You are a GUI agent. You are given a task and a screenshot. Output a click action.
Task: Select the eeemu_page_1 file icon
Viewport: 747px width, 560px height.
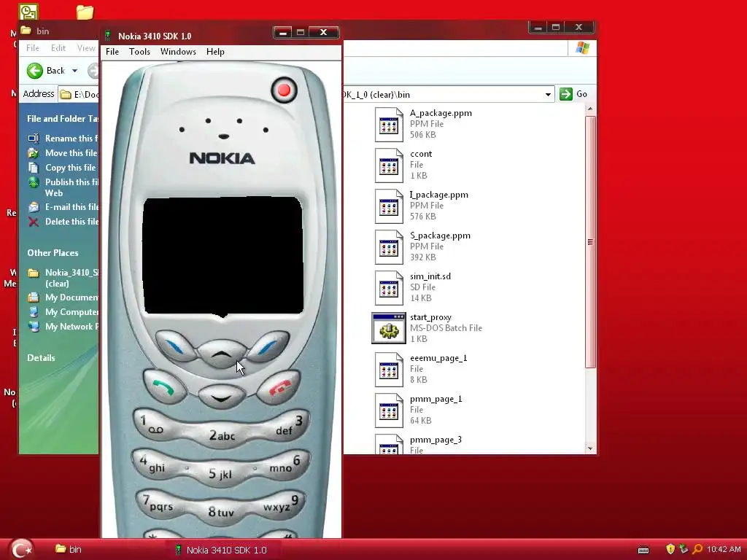click(x=389, y=370)
